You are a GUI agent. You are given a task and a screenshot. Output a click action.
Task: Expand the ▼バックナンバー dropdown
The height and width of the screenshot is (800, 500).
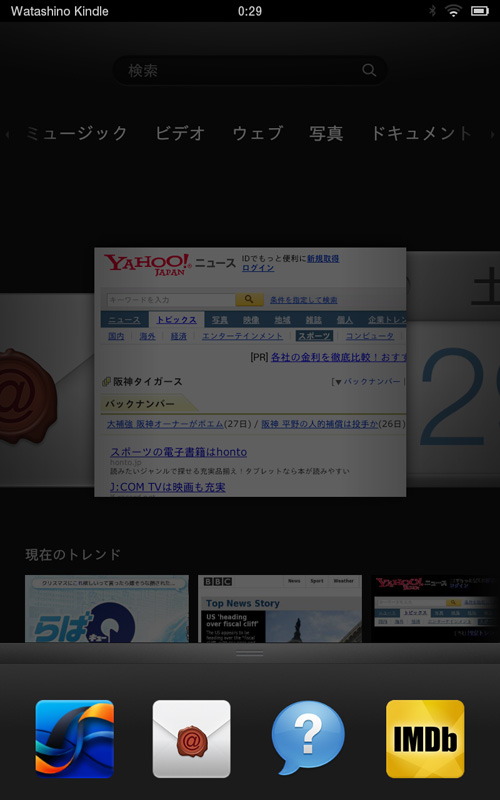click(367, 382)
